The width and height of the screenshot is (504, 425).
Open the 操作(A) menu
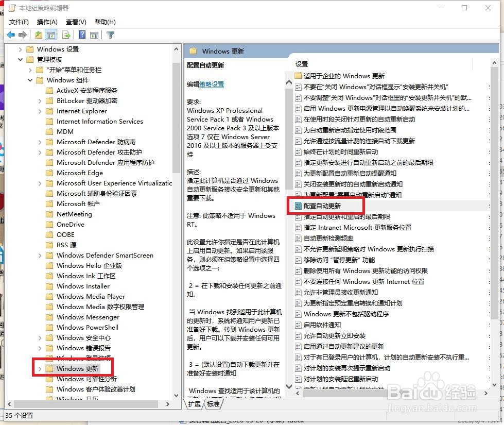tap(47, 22)
